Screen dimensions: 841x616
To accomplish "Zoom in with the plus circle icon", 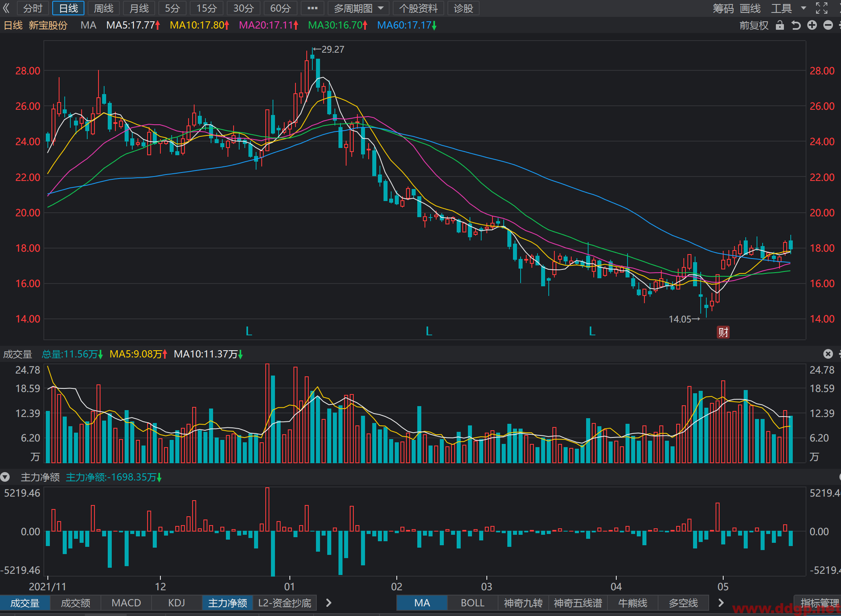I will (x=812, y=25).
